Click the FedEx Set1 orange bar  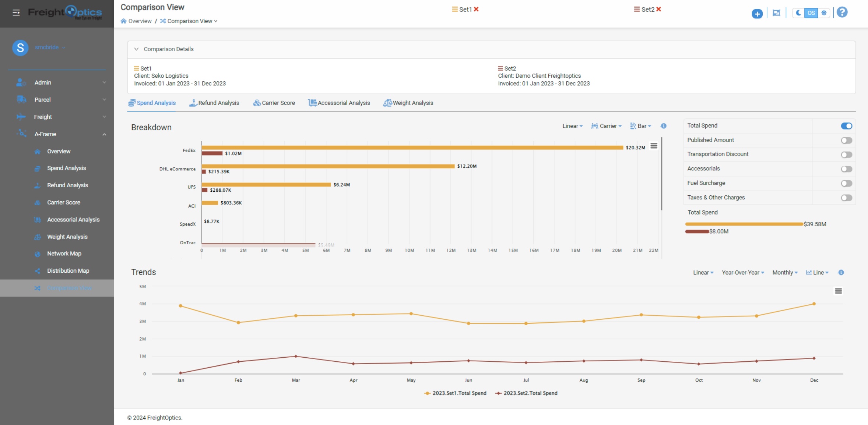click(x=412, y=148)
